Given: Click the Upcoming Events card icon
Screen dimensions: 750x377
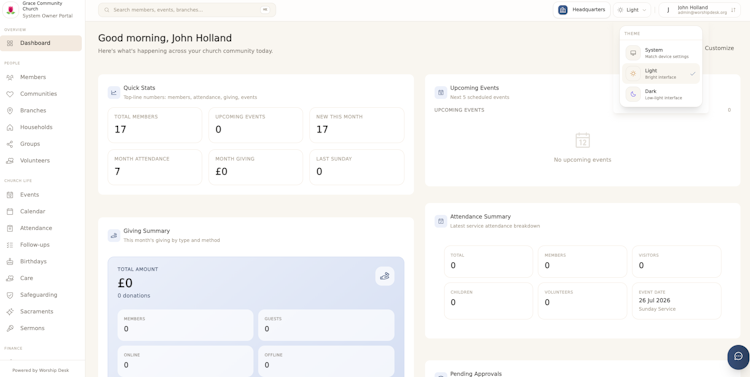Looking at the screenshot, I should tap(441, 92).
